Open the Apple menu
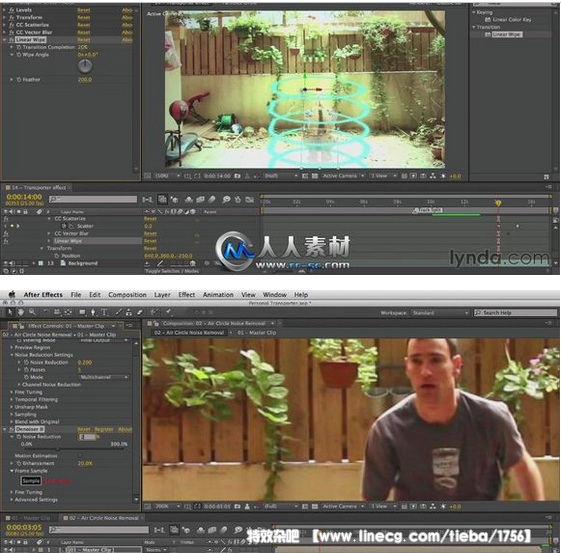Screen dimensions: 561x553 click(12, 295)
